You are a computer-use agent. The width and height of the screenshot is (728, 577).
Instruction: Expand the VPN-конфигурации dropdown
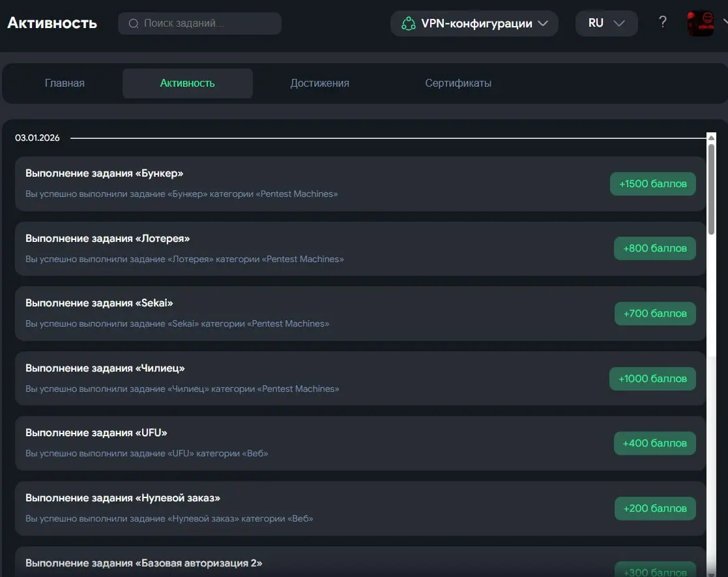click(x=474, y=23)
